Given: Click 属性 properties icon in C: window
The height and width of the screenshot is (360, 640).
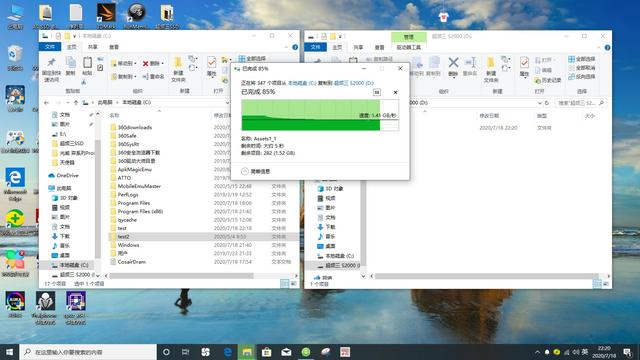Looking at the screenshot, I should pyautogui.click(x=211, y=67).
